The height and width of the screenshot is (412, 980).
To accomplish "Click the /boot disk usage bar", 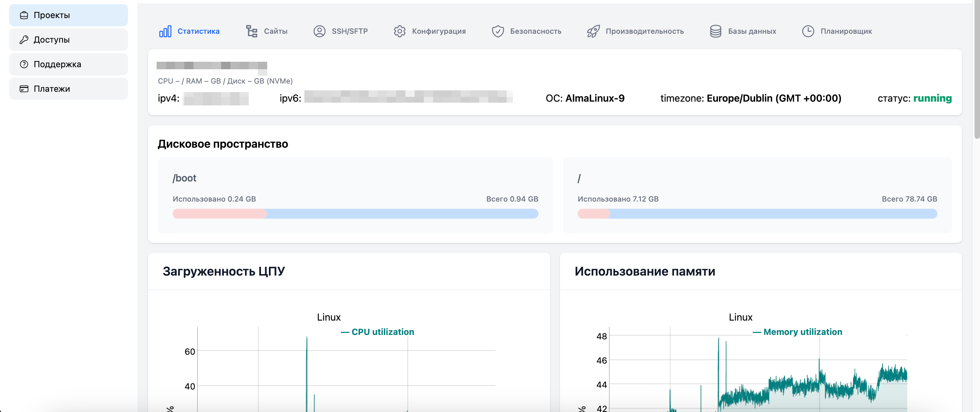I will tap(355, 214).
